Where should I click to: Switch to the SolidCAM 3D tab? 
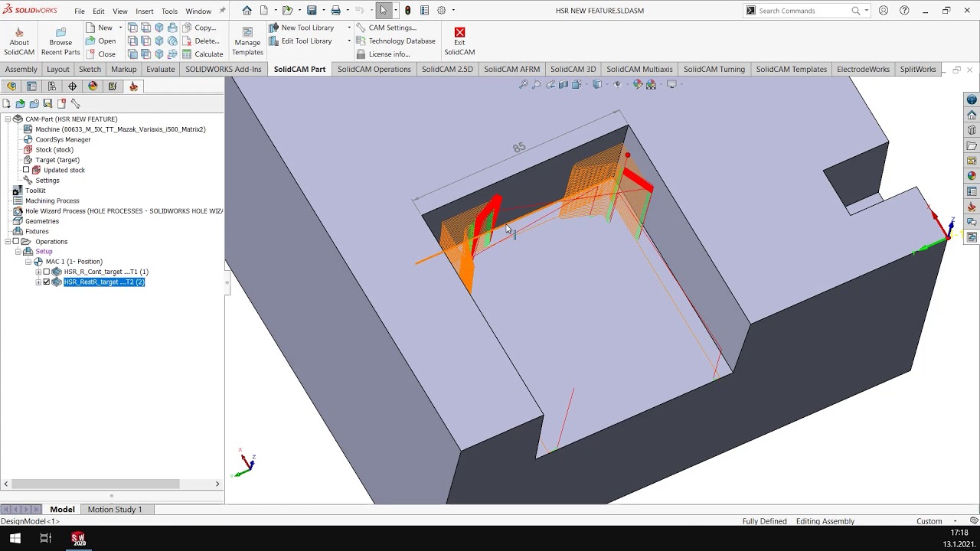(573, 69)
